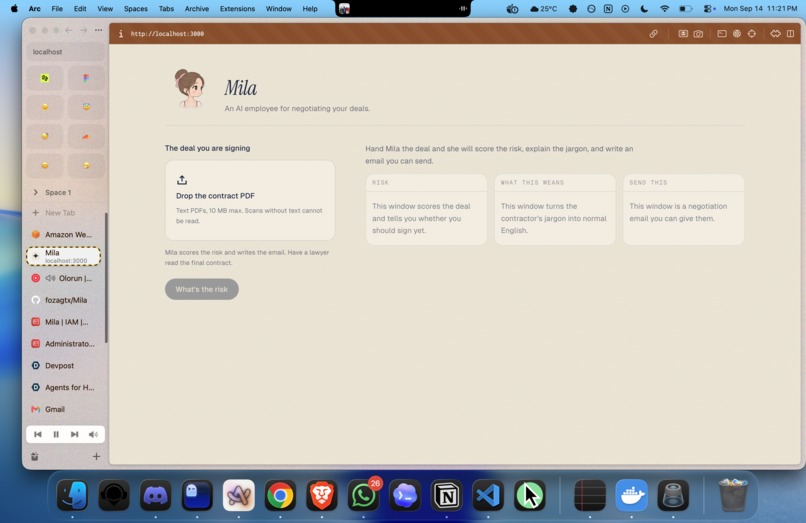The width and height of the screenshot is (806, 523).
Task: Copy the page link via chain icon
Action: [x=653, y=34]
